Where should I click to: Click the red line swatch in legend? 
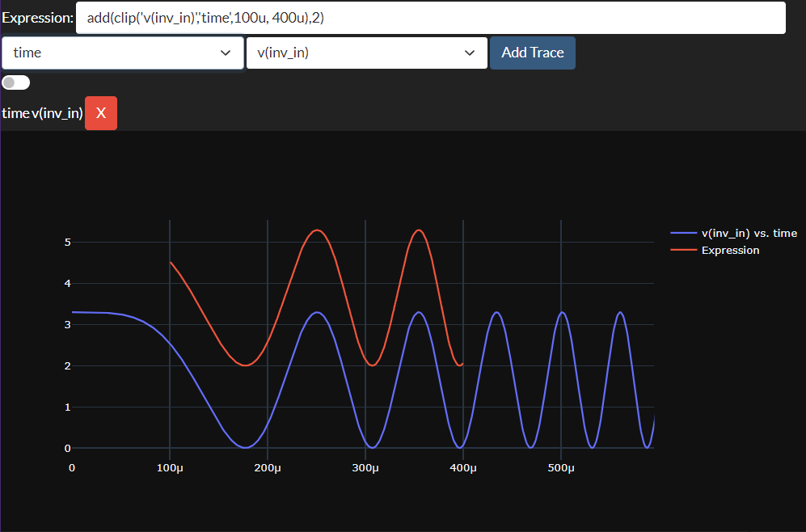tap(683, 250)
